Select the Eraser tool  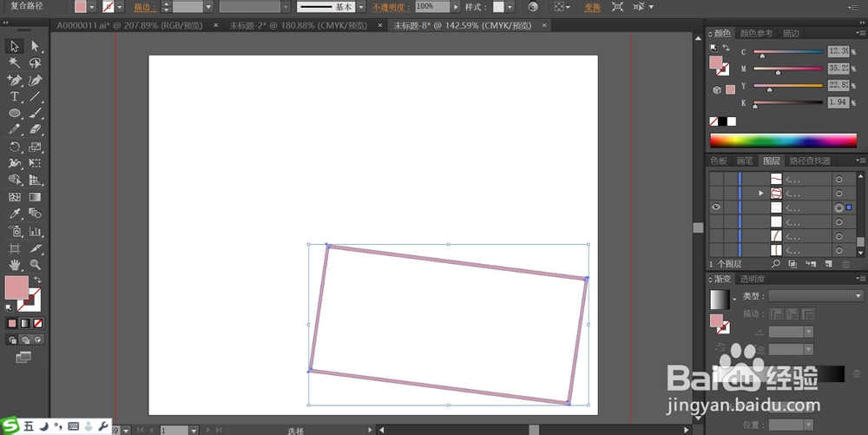click(35, 129)
